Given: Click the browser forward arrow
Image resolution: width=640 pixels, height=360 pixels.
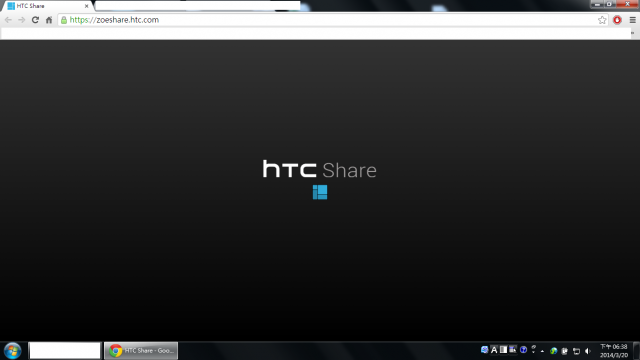Looking at the screenshot, I should [x=22, y=20].
